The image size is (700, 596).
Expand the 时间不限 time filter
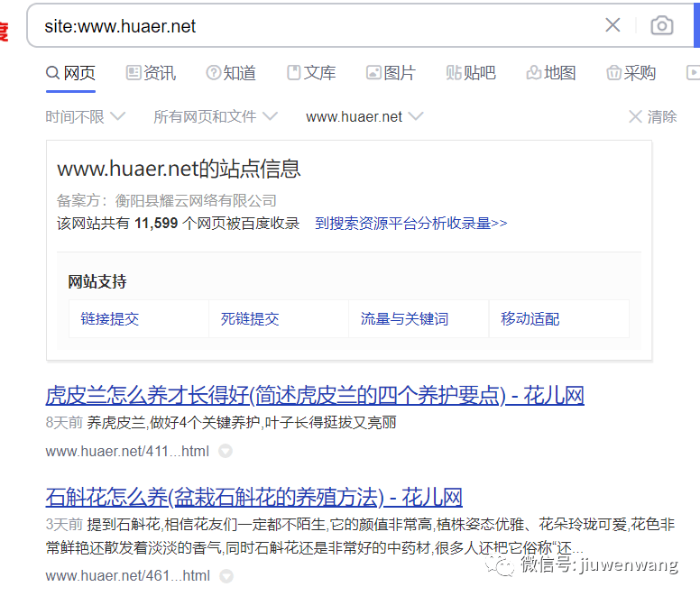point(86,117)
